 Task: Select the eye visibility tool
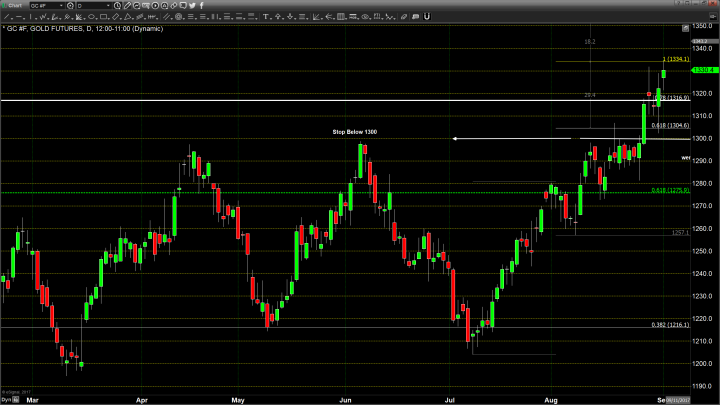click(365, 17)
